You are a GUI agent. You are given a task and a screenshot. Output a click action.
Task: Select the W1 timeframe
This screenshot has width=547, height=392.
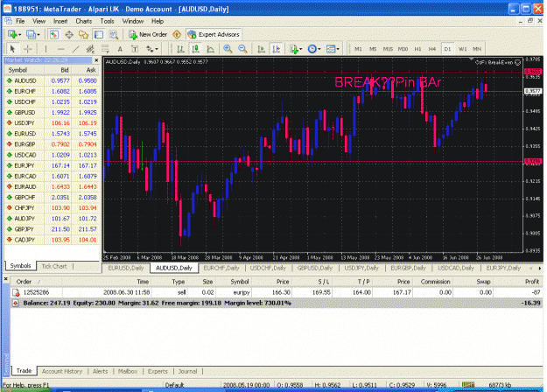[x=462, y=49]
